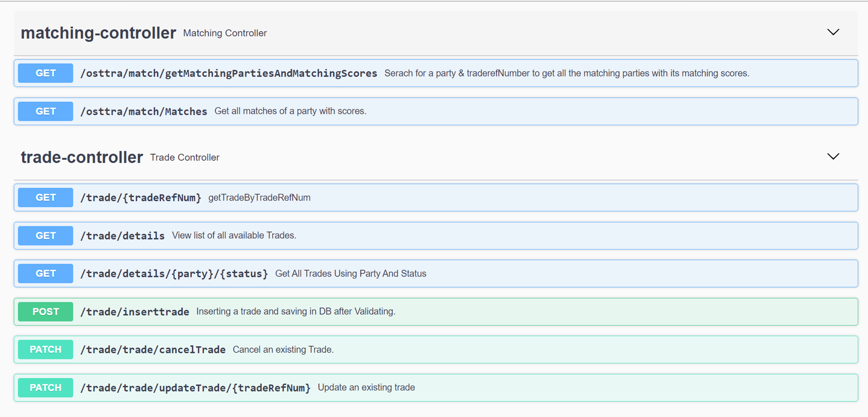Collapse the trade-controller section chevron
The height and width of the screenshot is (417, 868).
coord(833,156)
